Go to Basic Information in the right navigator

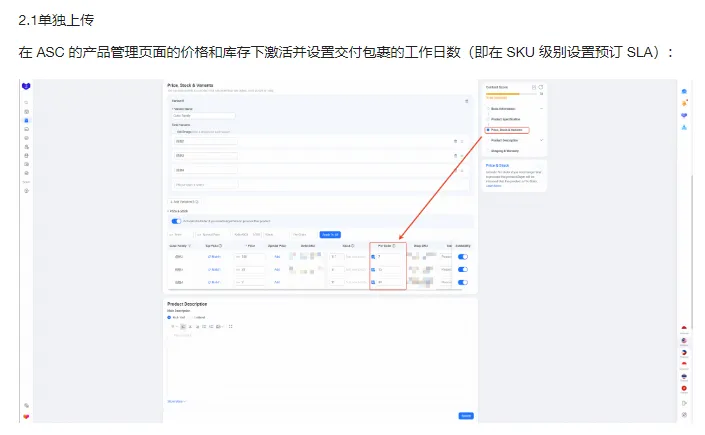[503, 109]
